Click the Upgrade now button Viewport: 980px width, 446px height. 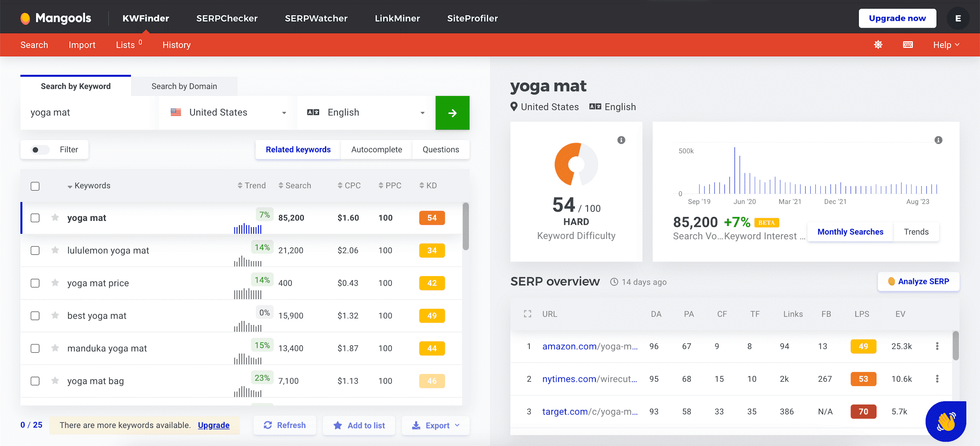pos(898,18)
